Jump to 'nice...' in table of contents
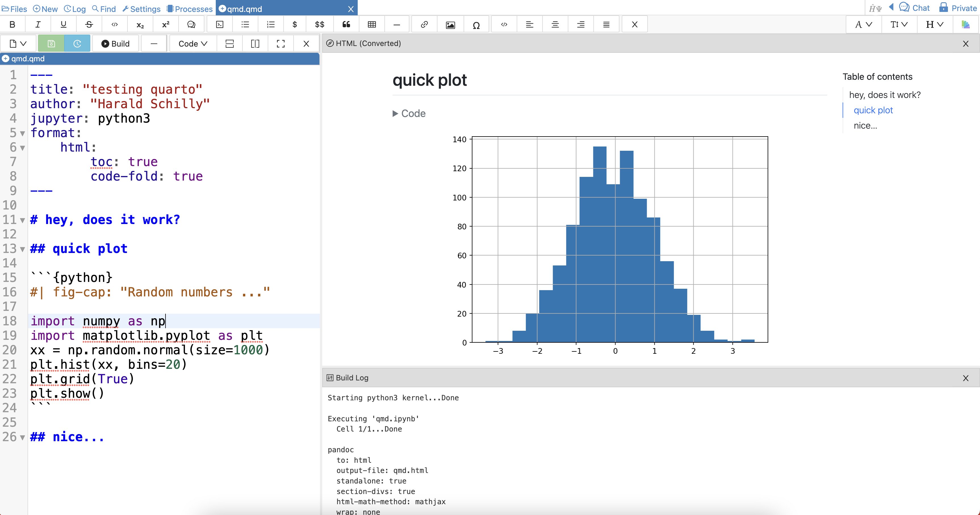Image resolution: width=980 pixels, height=515 pixels. [865, 125]
